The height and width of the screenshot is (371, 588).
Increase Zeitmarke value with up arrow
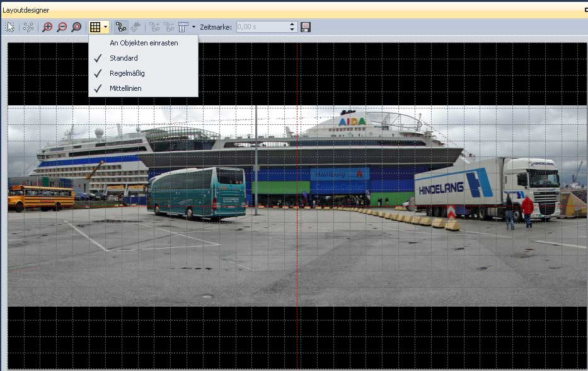click(x=292, y=25)
